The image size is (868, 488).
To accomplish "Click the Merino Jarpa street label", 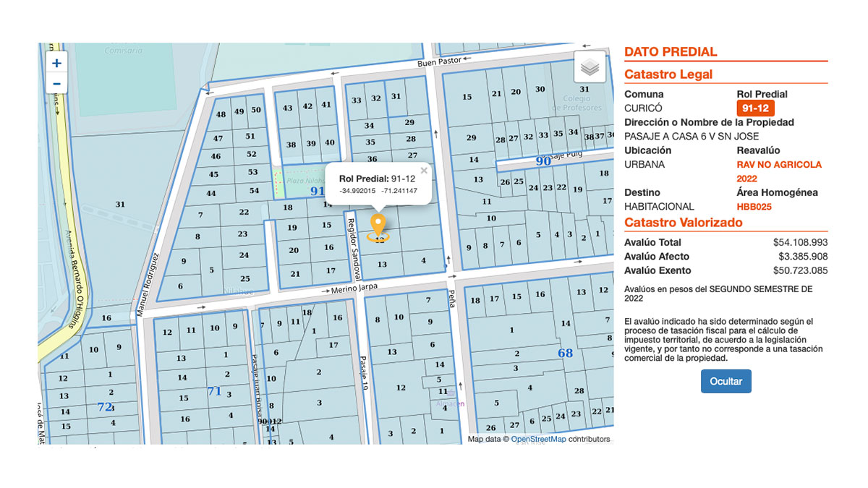I will tap(354, 288).
